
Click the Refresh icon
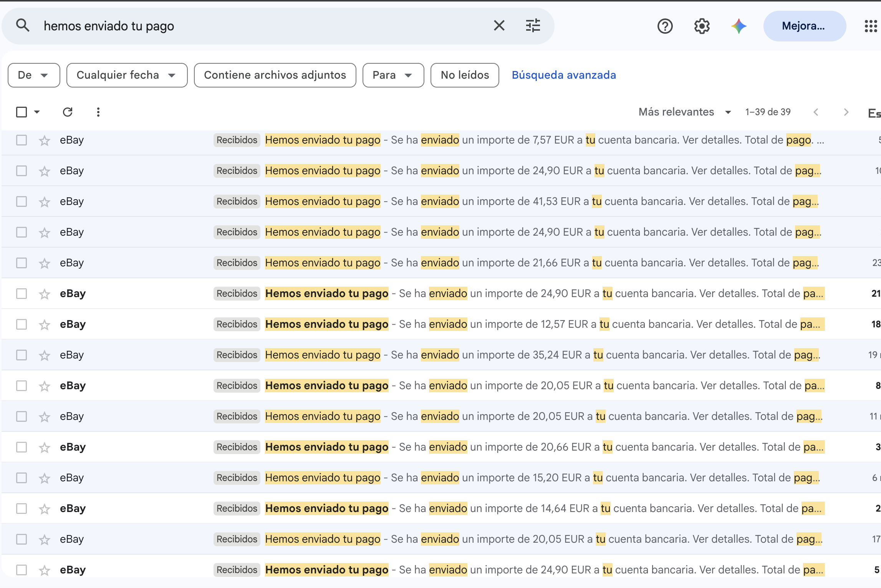click(x=68, y=112)
